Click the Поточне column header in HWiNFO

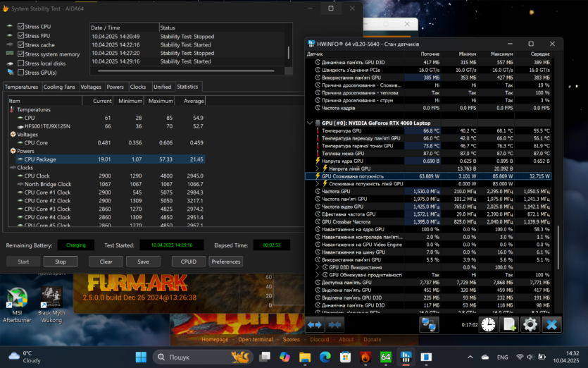click(x=430, y=54)
